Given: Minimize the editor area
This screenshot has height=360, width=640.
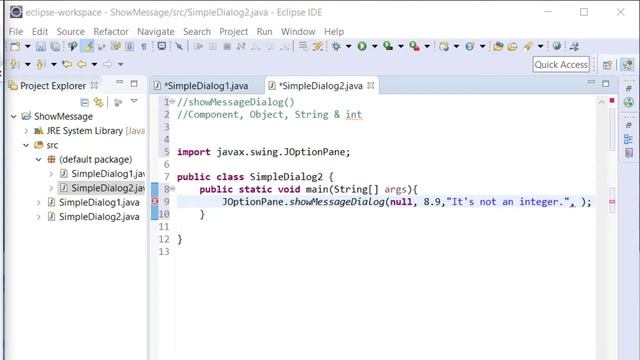Looking at the screenshot, I should click(x=591, y=82).
